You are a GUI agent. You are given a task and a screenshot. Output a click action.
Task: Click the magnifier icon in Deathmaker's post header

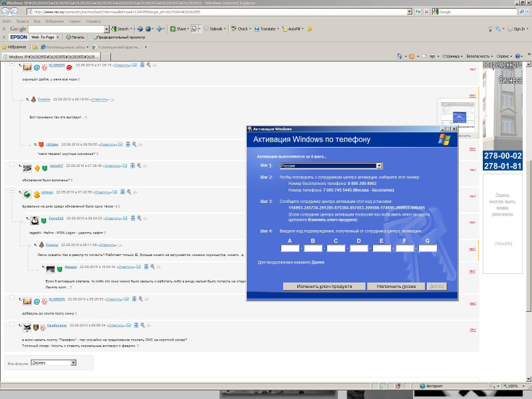pyautogui.click(x=142, y=325)
